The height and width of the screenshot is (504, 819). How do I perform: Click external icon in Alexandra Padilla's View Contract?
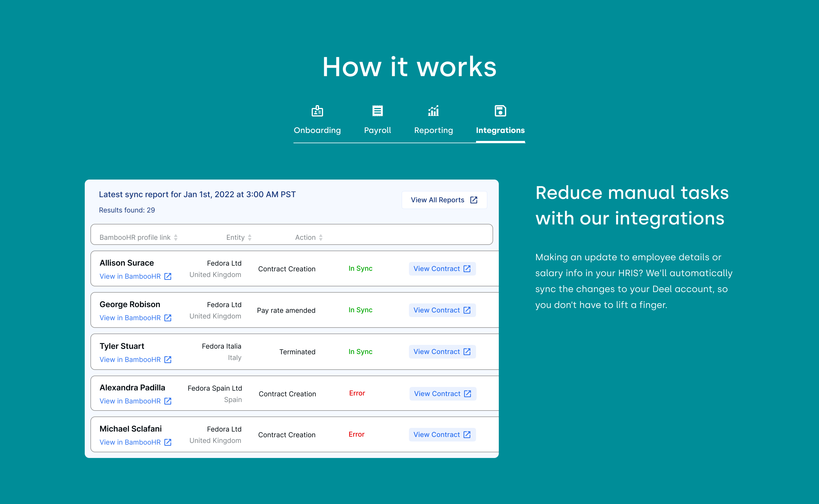pos(468,394)
